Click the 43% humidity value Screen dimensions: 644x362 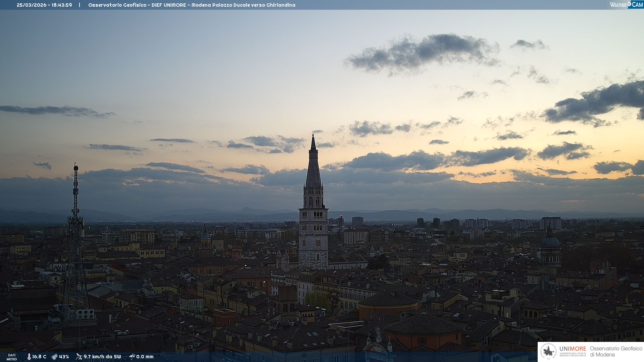(x=64, y=357)
